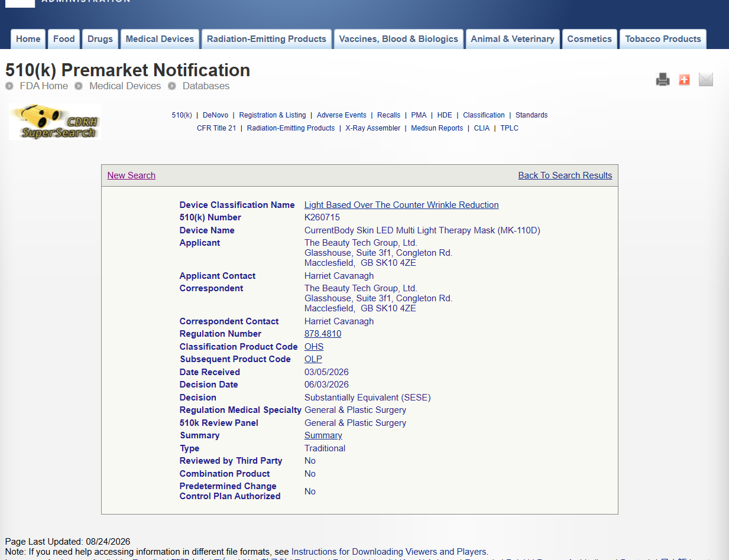Click Correspondent Contact value Harriet Cavanagh
This screenshot has width=729, height=560.
(x=339, y=321)
